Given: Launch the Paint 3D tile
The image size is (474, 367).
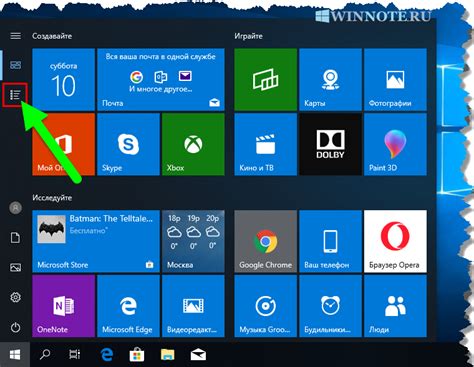Looking at the screenshot, I should [395, 144].
